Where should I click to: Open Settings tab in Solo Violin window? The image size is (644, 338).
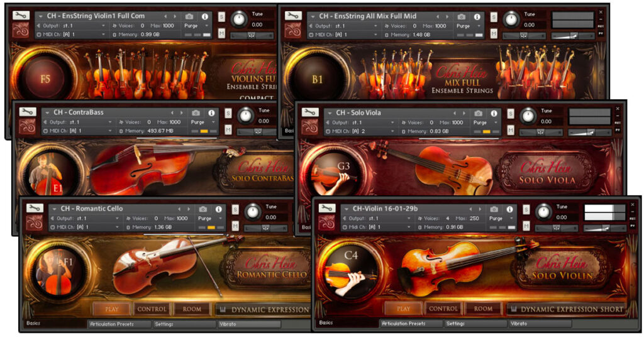coord(475,324)
